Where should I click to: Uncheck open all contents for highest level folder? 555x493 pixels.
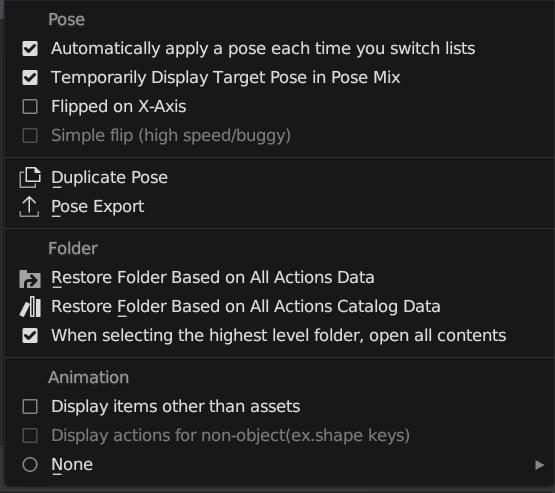30,336
